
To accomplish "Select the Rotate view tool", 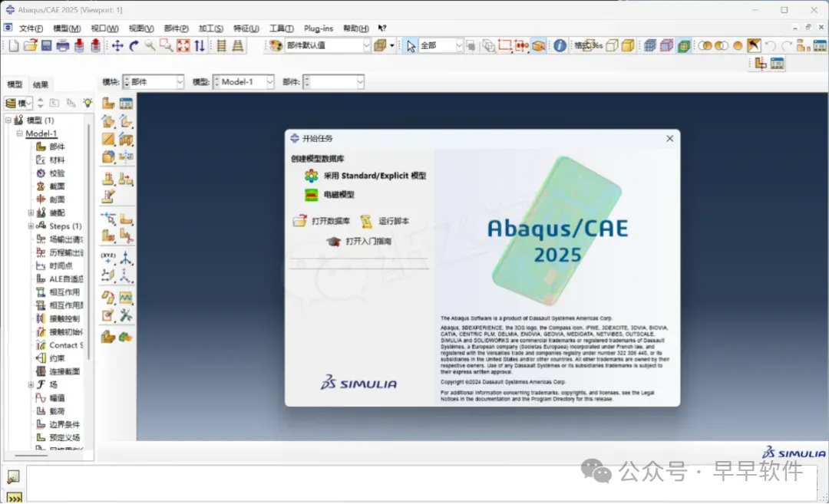I will coord(134,46).
